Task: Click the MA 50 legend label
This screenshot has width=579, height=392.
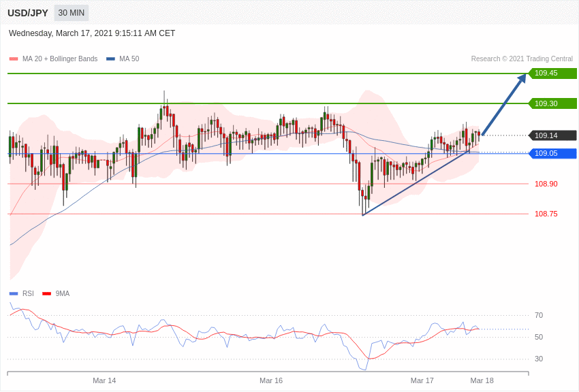Action: tap(129, 59)
